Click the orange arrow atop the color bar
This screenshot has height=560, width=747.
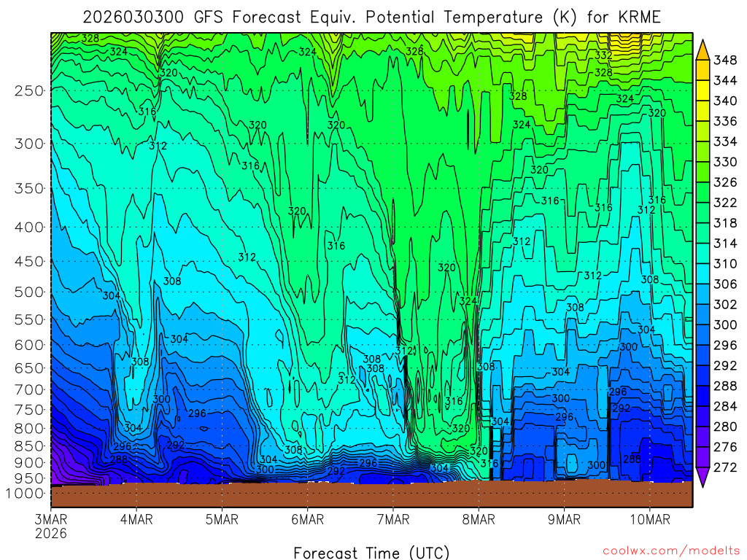point(703,50)
